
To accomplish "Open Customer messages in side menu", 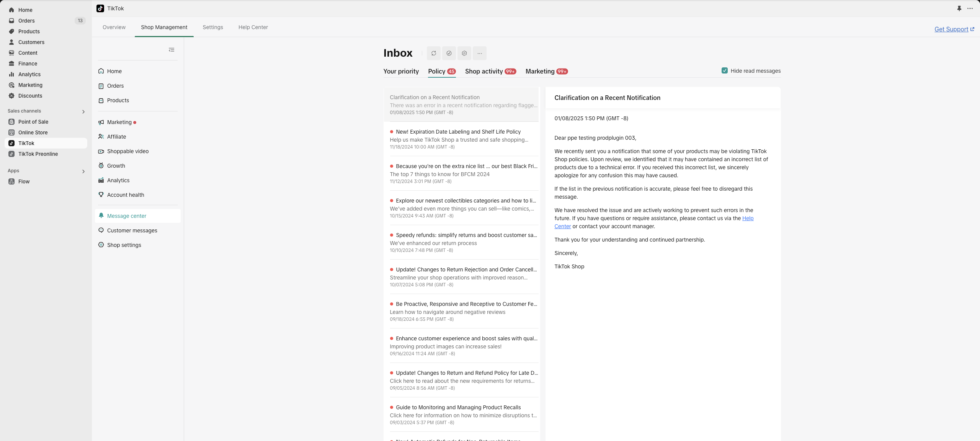I will pyautogui.click(x=132, y=230).
